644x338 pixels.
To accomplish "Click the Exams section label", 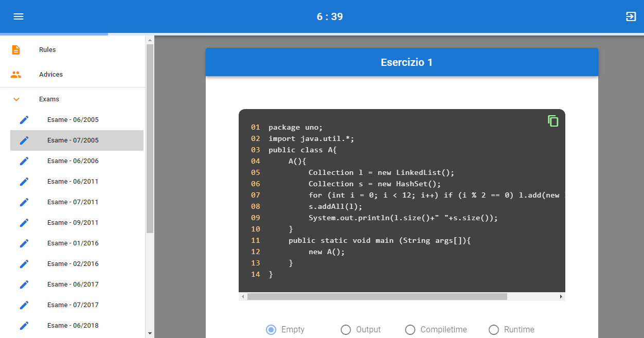I will [x=49, y=99].
